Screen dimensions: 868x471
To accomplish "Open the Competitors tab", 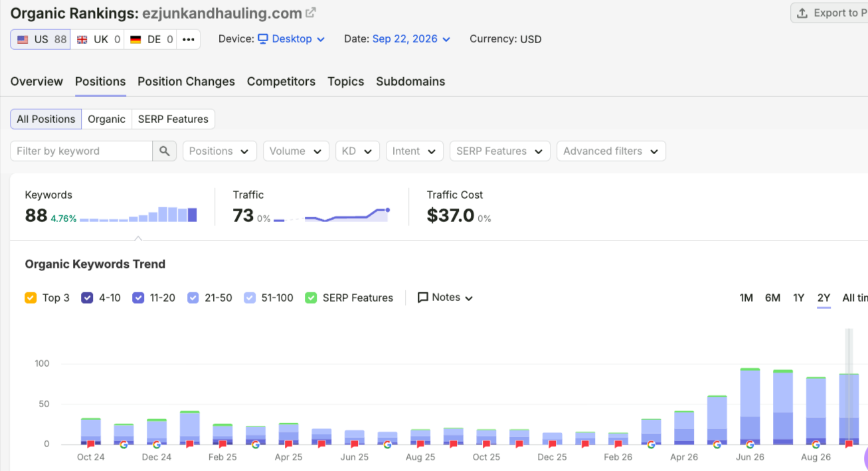I will pos(281,82).
